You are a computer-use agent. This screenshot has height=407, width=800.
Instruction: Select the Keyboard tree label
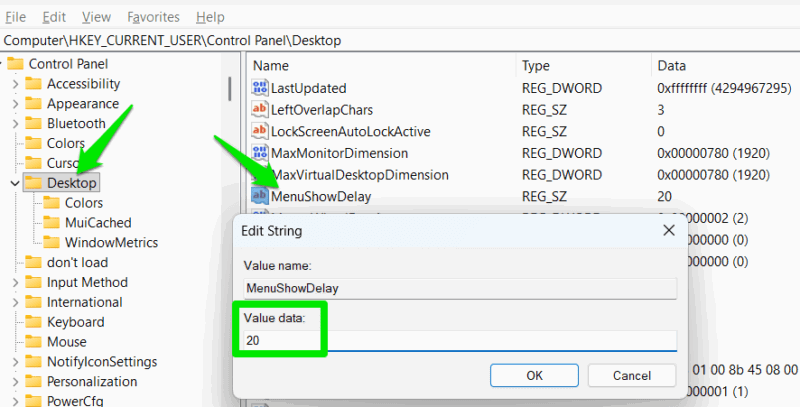tap(76, 322)
